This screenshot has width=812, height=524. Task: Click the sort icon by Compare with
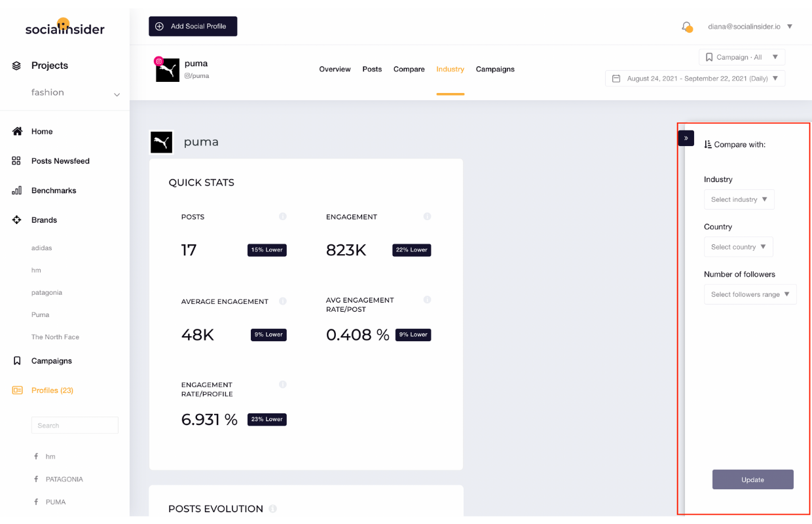[708, 144]
